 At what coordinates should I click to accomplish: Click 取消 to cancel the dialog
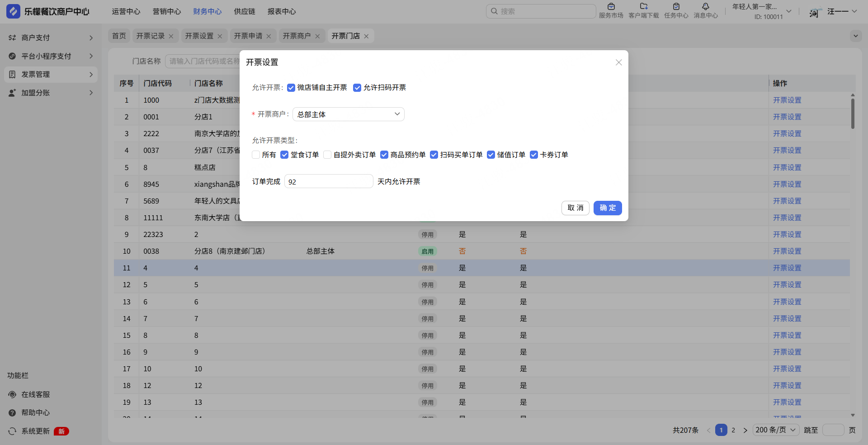[576, 208]
